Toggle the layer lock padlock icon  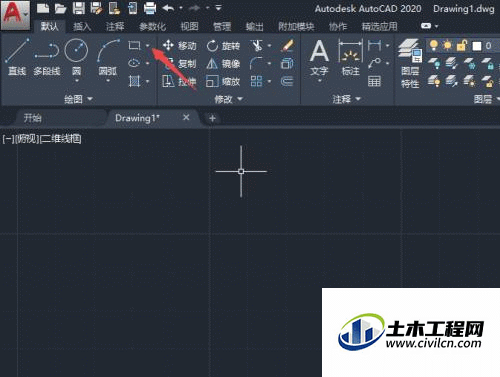pos(462,45)
